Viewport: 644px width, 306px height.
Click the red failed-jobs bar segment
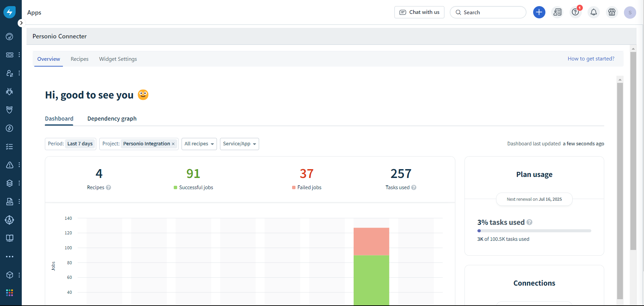[371, 241]
